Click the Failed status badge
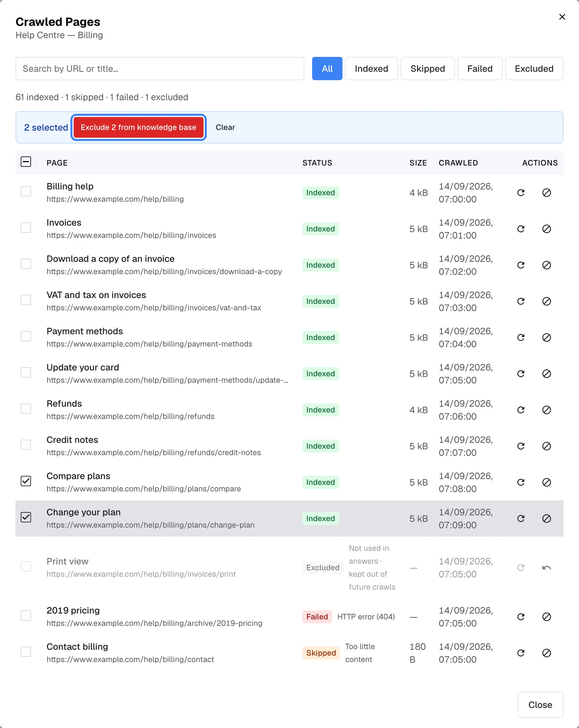 (317, 616)
